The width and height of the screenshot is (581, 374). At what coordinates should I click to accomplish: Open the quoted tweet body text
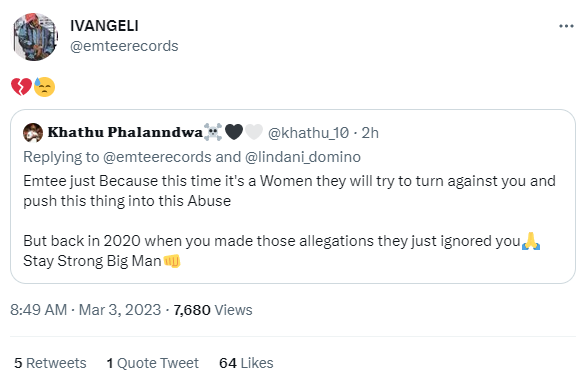pos(289,221)
